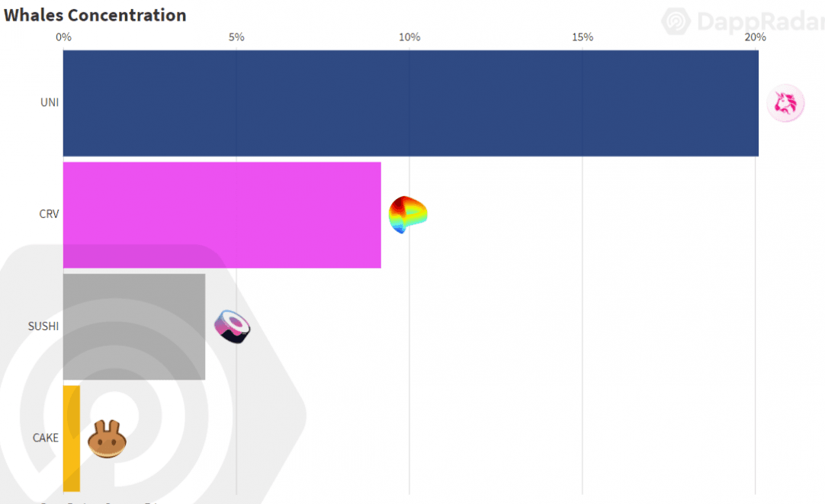Click the 0% axis tick label

(64, 37)
